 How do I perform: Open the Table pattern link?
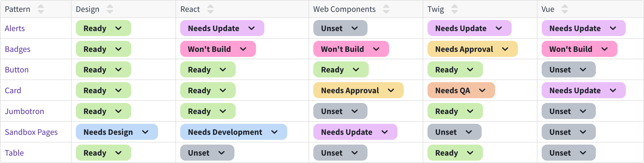point(14,152)
